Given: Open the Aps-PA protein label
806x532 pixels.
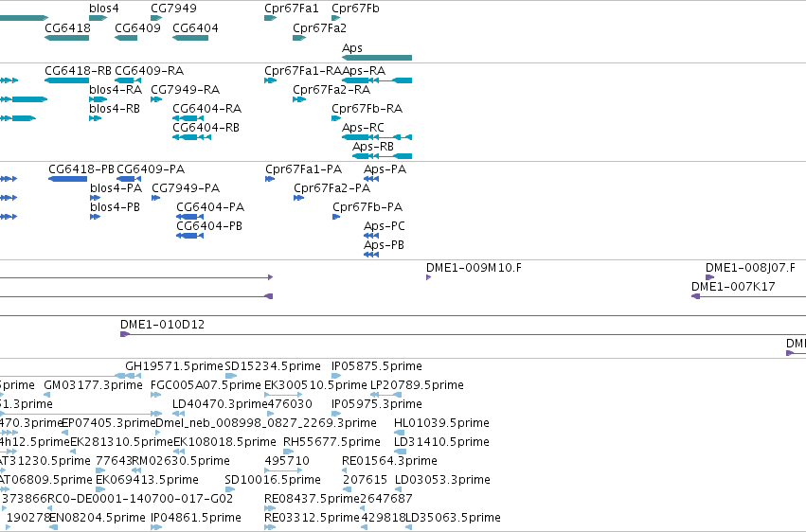Looking at the screenshot, I should [385, 168].
